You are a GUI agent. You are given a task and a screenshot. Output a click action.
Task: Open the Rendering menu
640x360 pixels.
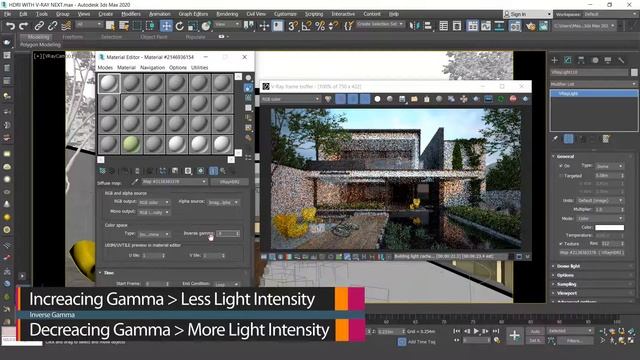[227, 14]
